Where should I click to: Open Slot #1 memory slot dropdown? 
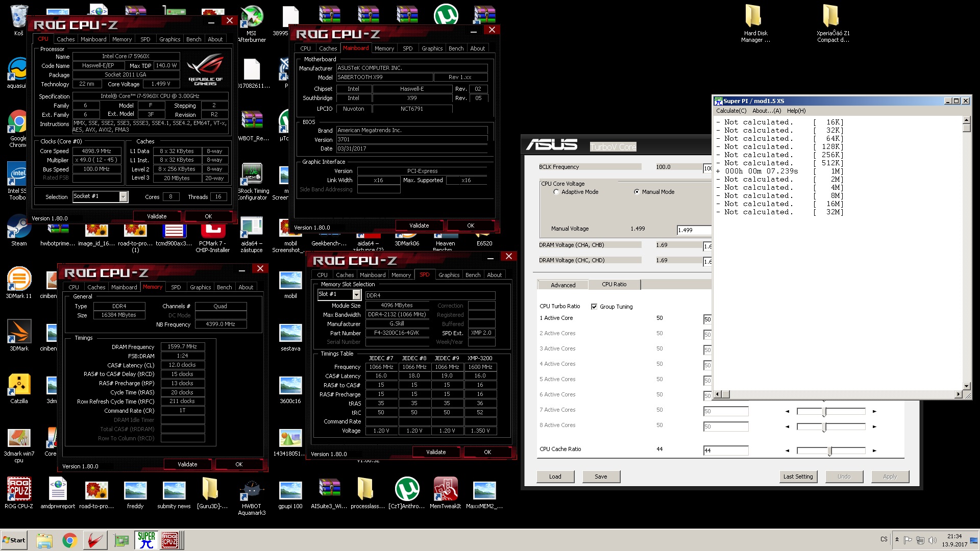pyautogui.click(x=356, y=294)
